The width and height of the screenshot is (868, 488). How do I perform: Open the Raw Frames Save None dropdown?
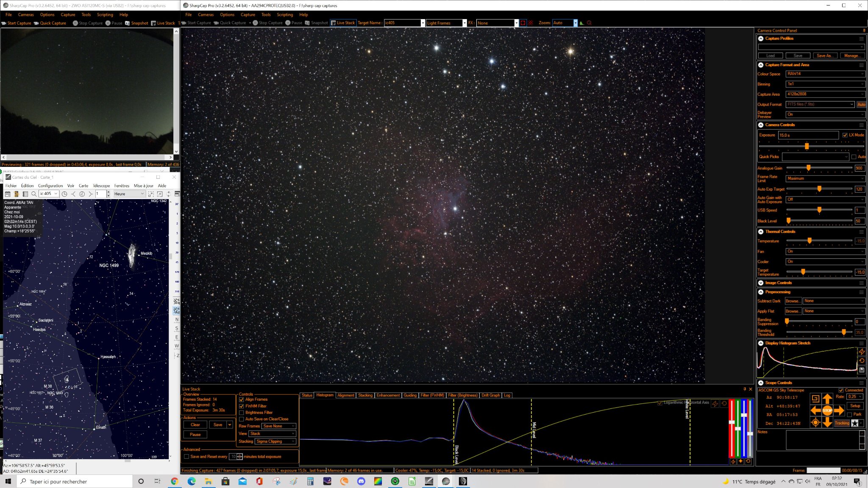point(279,426)
